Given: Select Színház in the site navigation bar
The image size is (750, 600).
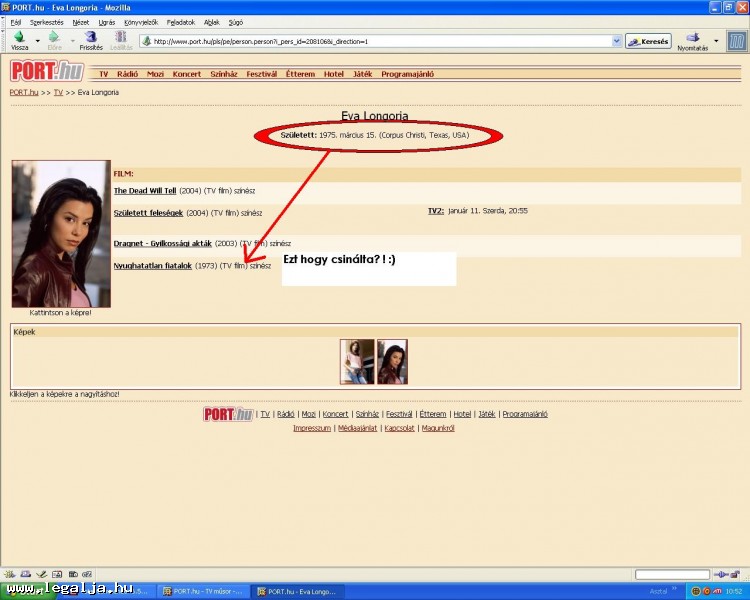Looking at the screenshot, I should pyautogui.click(x=224, y=74).
